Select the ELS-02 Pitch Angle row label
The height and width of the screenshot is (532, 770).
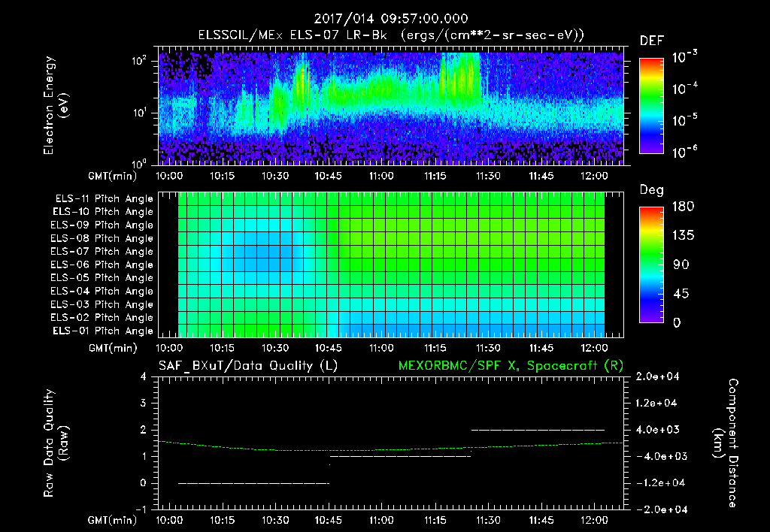(102, 318)
